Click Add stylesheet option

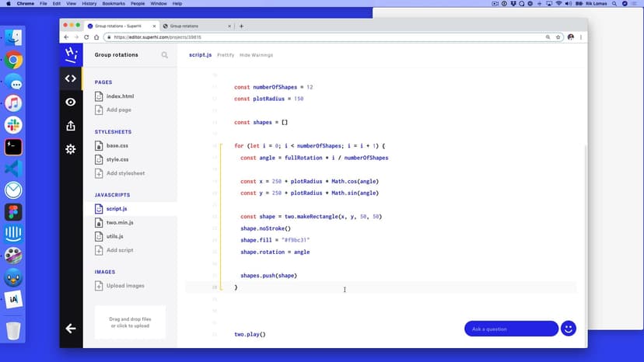click(x=125, y=173)
